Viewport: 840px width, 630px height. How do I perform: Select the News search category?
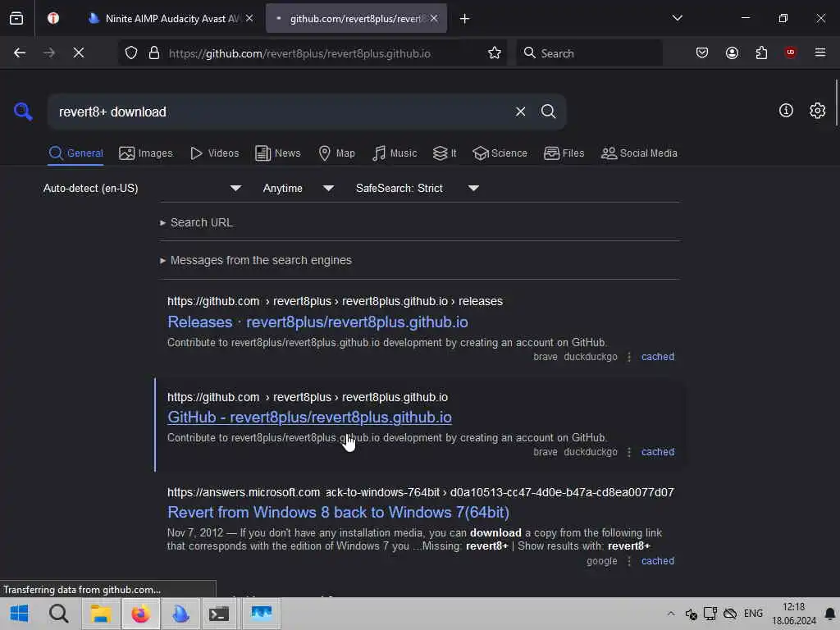click(277, 153)
